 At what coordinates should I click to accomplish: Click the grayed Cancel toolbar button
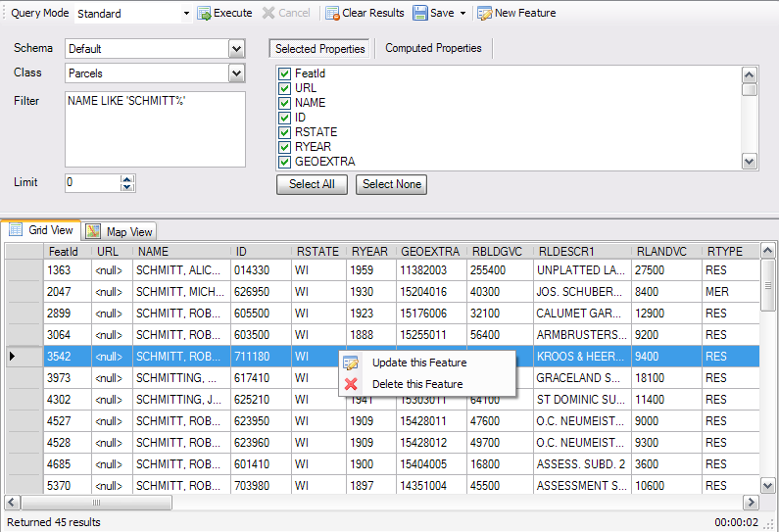(x=286, y=13)
